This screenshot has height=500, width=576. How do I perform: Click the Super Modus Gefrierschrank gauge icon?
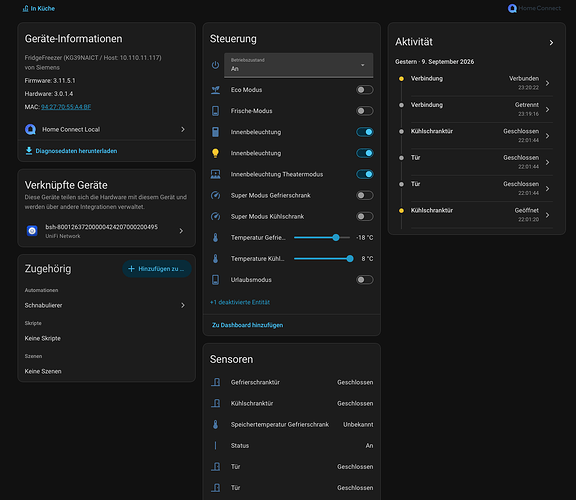(216, 195)
